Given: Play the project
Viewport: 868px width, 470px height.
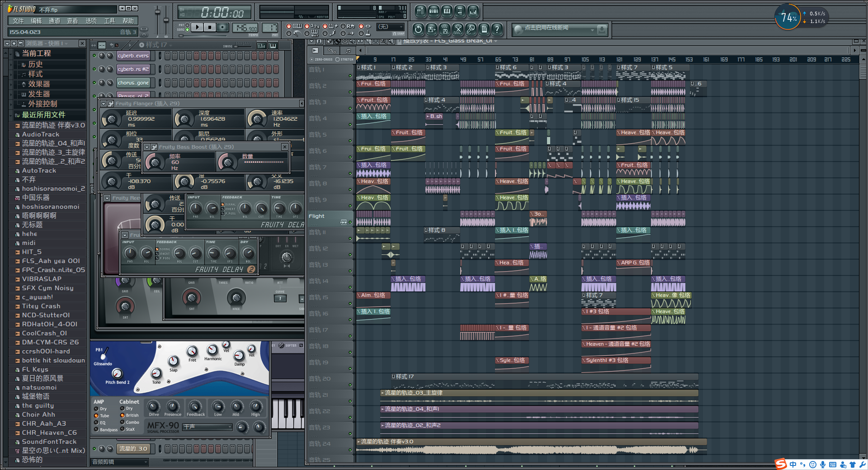Looking at the screenshot, I should pos(197,27).
